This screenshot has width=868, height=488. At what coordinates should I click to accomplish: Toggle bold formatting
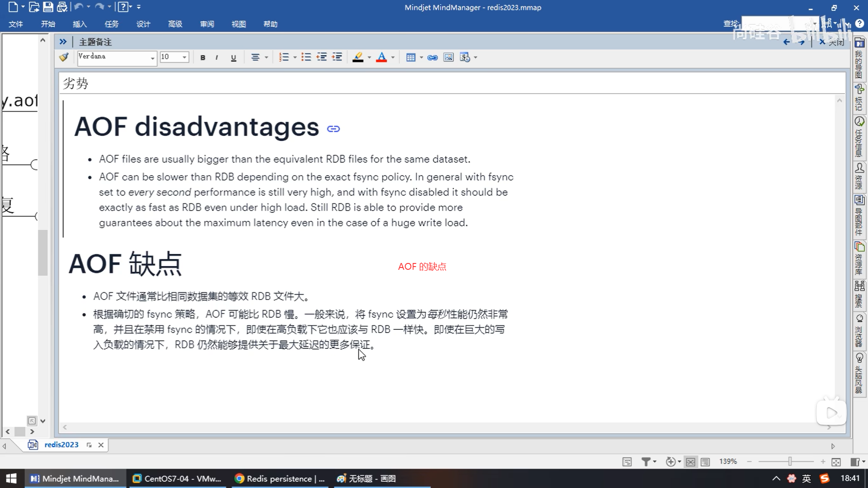tap(203, 57)
